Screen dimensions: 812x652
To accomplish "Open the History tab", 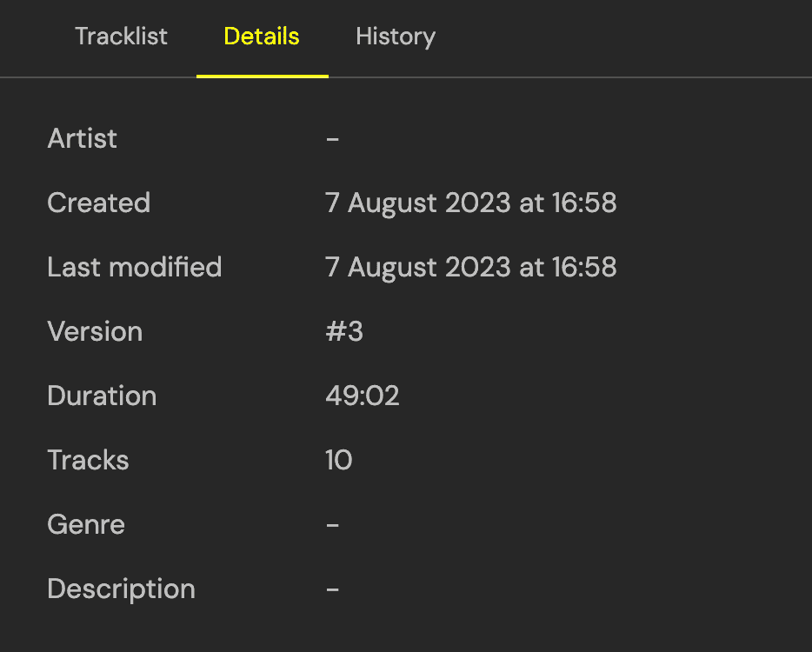I will [x=396, y=37].
